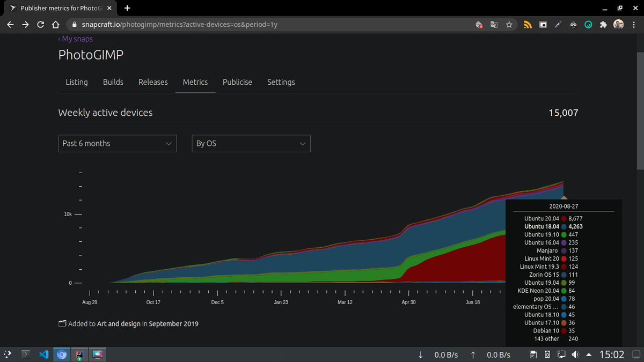Expand hidden system tray icons
644x362 pixels.
589,354
